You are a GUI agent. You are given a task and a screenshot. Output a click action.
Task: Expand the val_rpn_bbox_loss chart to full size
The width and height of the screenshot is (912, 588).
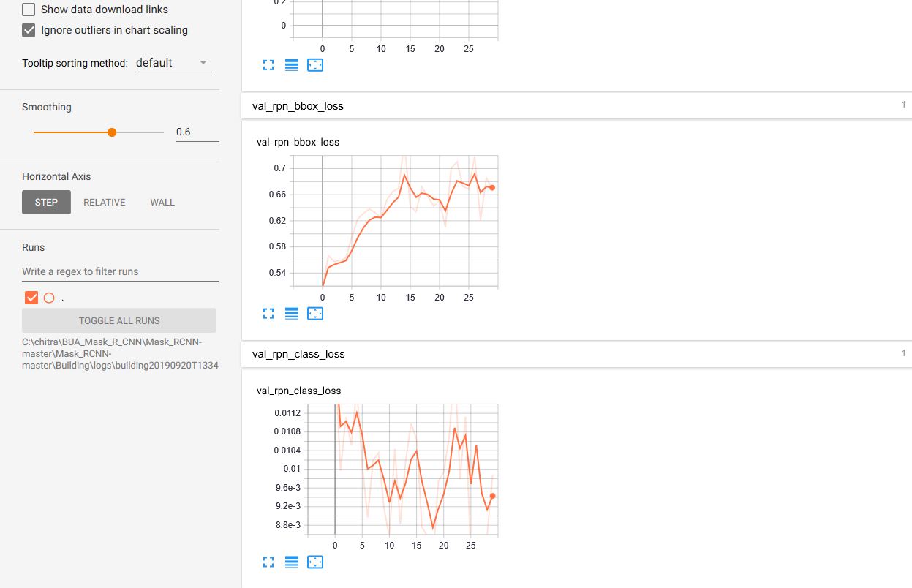pos(268,314)
